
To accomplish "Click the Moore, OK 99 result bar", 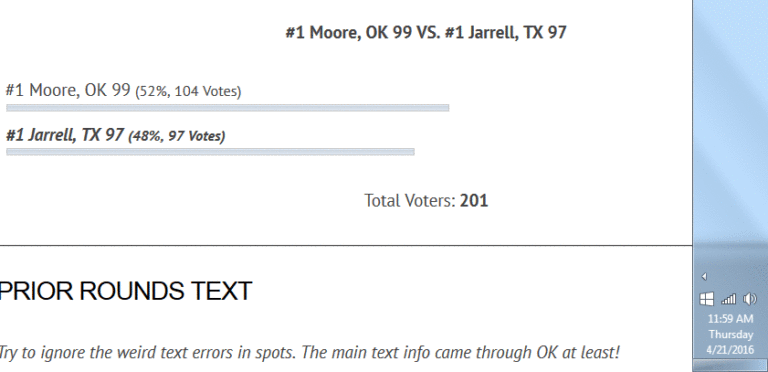I will tap(228, 108).
